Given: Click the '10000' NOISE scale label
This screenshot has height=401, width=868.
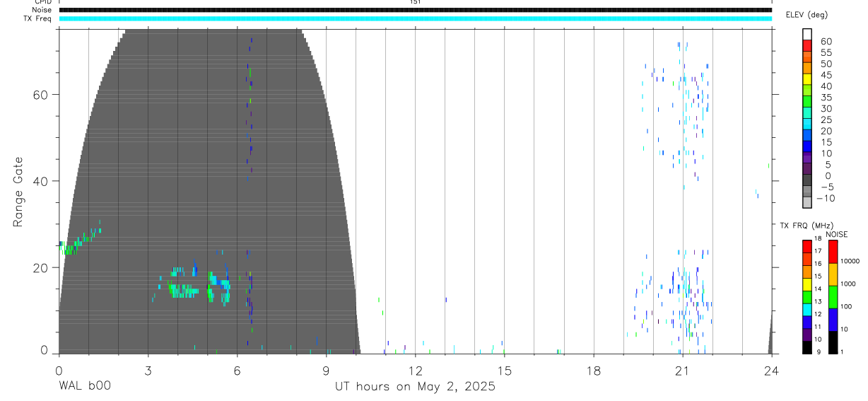Looking at the screenshot, I should [x=851, y=262].
